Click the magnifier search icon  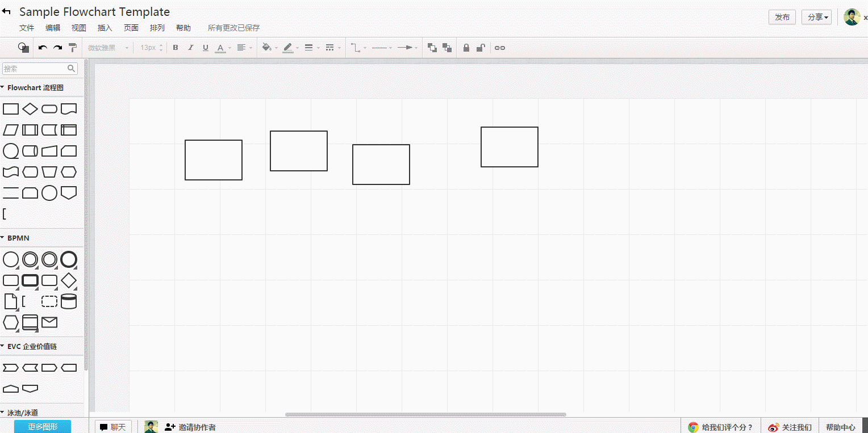72,69
